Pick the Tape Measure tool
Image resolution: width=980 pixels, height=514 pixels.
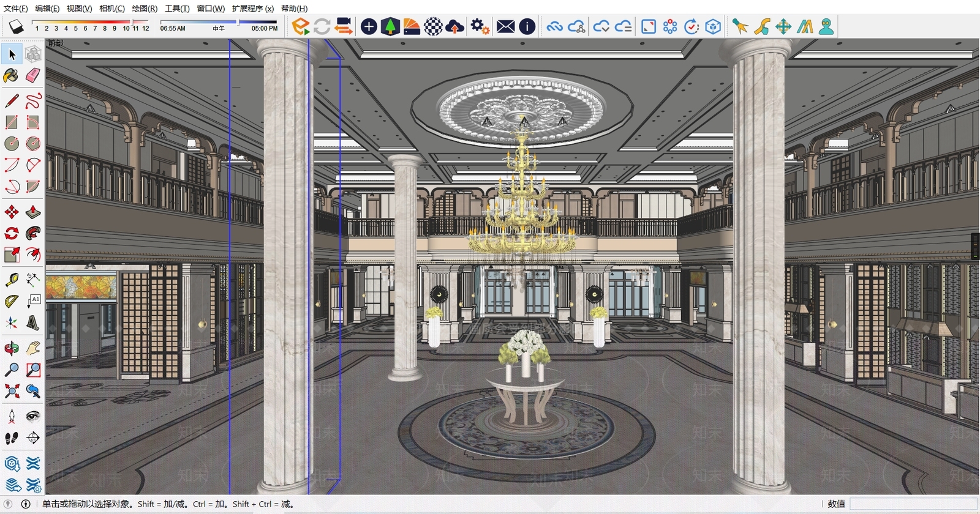click(12, 280)
